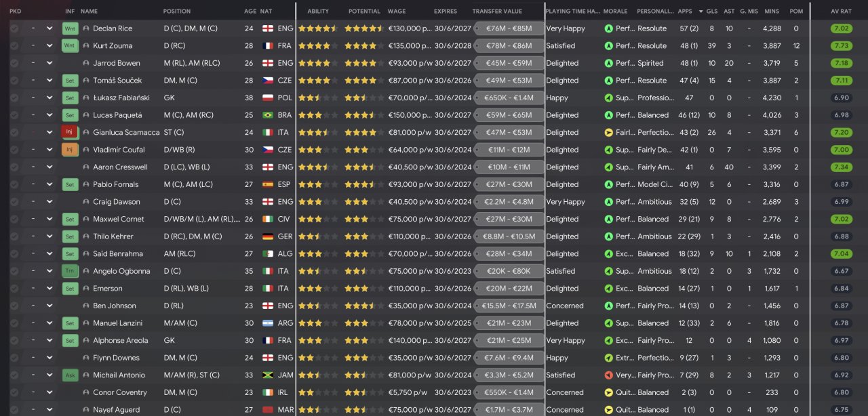Click Tomáš Souček's Set status icon
This screenshot has height=416, width=868.
click(70, 81)
